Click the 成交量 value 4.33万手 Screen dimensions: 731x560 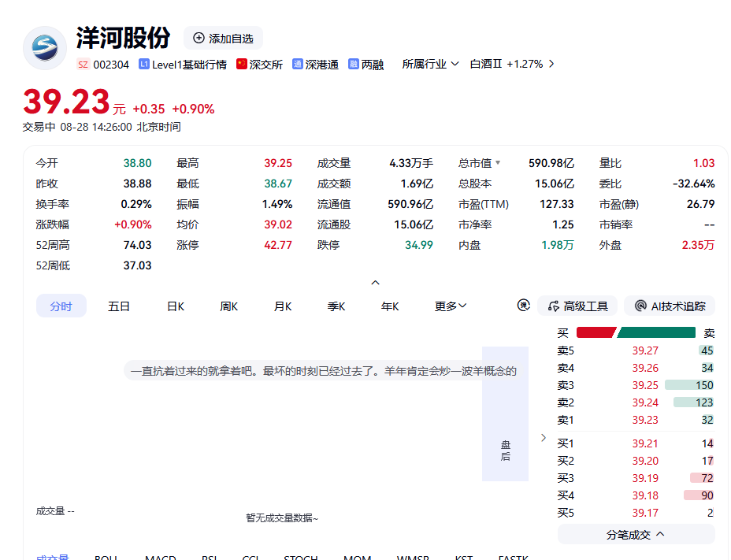point(411,163)
